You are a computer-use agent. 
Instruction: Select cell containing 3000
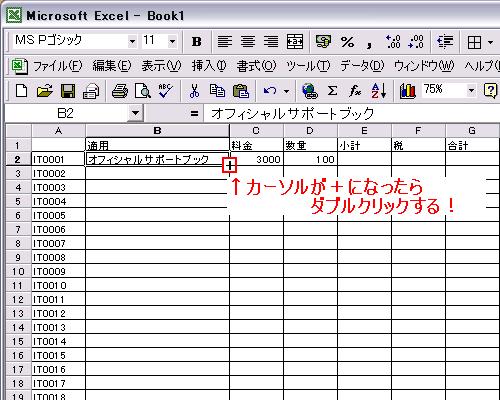pyautogui.click(x=257, y=159)
